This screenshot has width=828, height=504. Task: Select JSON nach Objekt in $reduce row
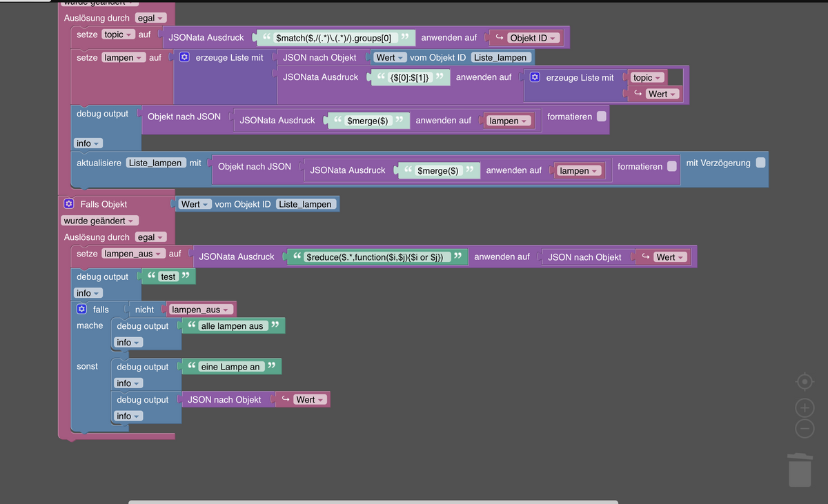click(584, 257)
